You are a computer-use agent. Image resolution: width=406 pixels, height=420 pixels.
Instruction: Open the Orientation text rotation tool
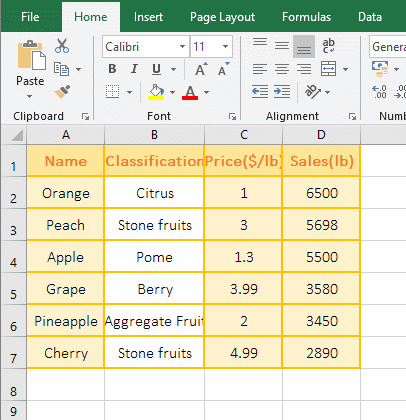pyautogui.click(x=313, y=91)
